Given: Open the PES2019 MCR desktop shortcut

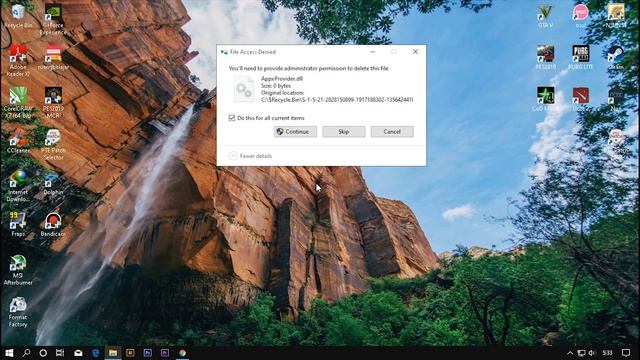Looking at the screenshot, I should (53, 102).
